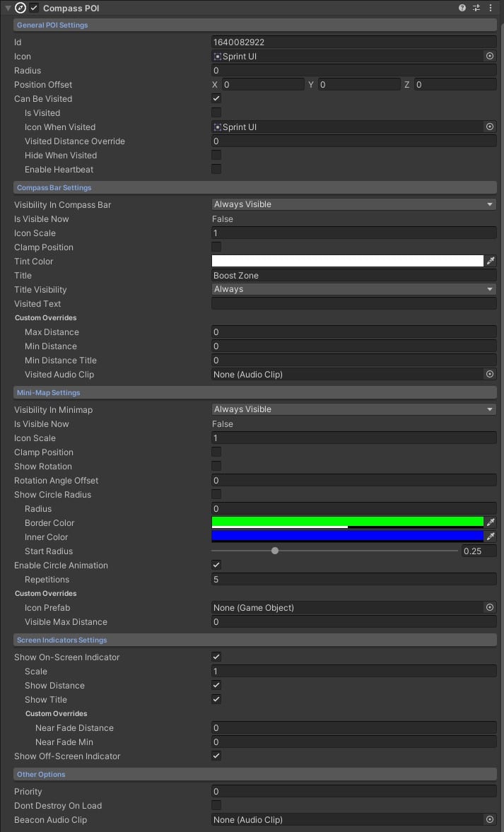This screenshot has width=504, height=832.
Task: Open the Compass POI three-dot menu
Action: 491,8
